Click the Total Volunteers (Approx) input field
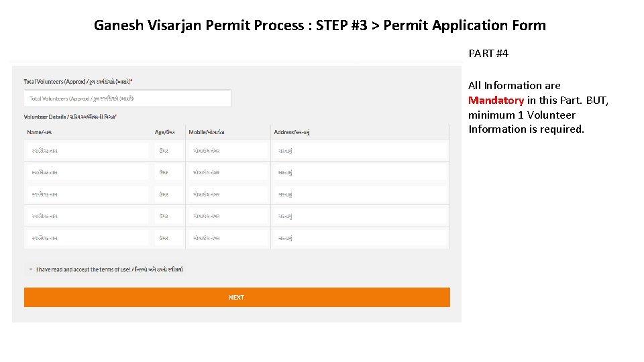The width and height of the screenshot is (644, 362). coord(127,99)
